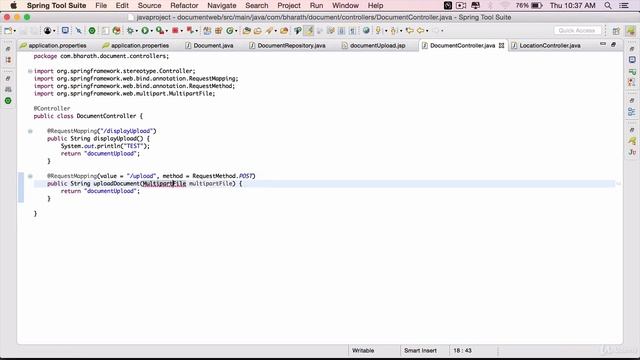Click the @Controller annotation line
This screenshot has width=640, height=360.
tap(52, 109)
